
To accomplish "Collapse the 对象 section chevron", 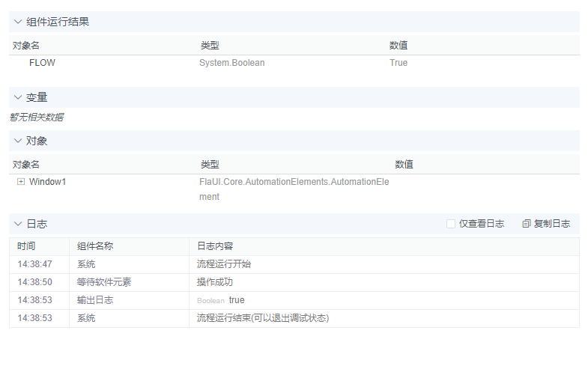I will 18,141.
